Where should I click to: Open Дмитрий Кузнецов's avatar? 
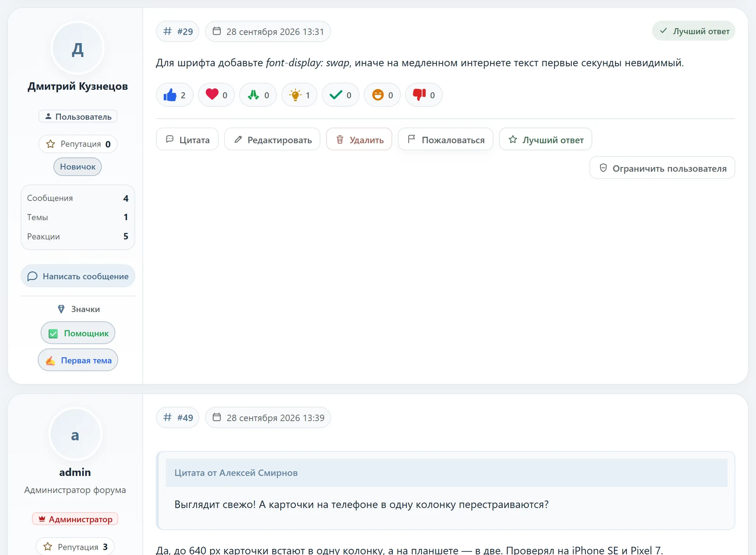tap(77, 48)
